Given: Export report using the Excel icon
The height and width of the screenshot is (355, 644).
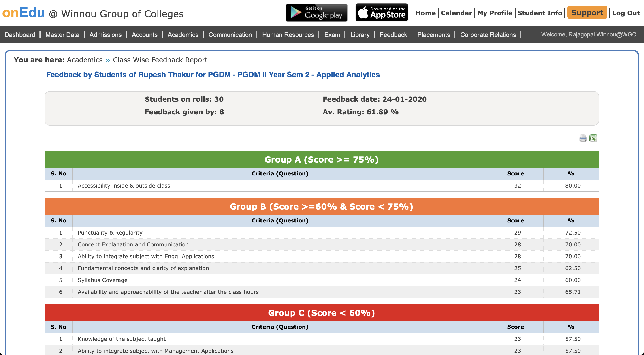Looking at the screenshot, I should coord(593,138).
